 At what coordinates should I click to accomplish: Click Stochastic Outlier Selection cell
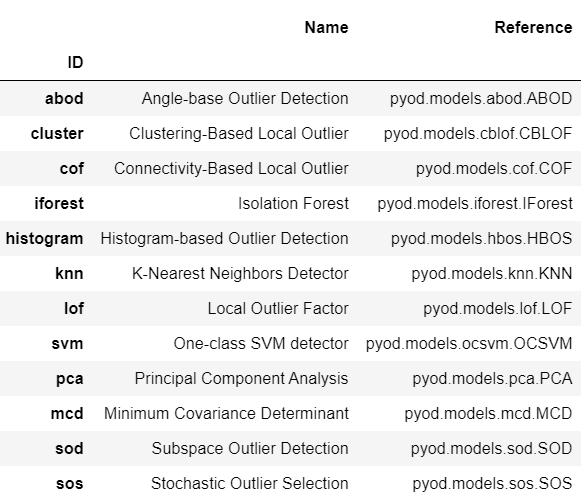pyautogui.click(x=250, y=483)
